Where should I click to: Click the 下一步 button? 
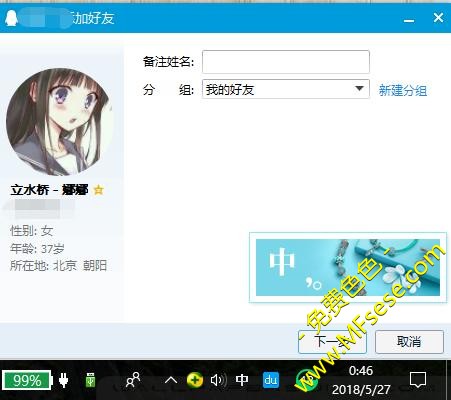click(332, 342)
